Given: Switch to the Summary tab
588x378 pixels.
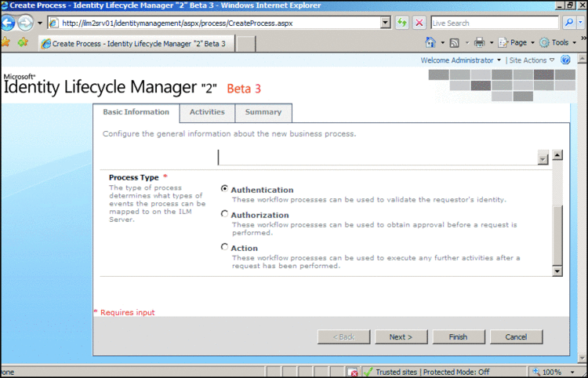Looking at the screenshot, I should pos(263,112).
